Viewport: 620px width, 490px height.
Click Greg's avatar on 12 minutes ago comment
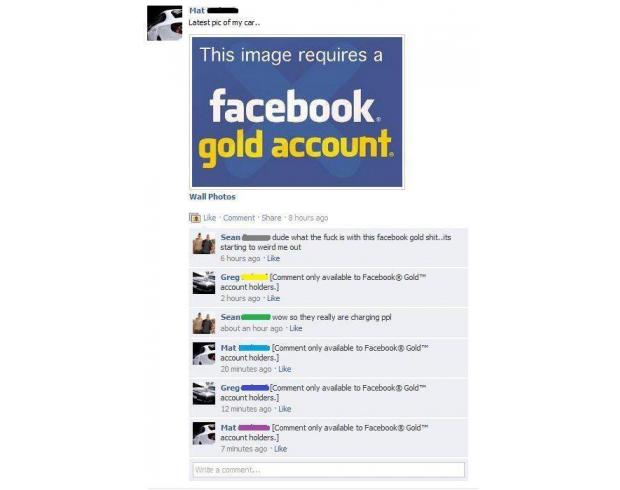point(204,394)
